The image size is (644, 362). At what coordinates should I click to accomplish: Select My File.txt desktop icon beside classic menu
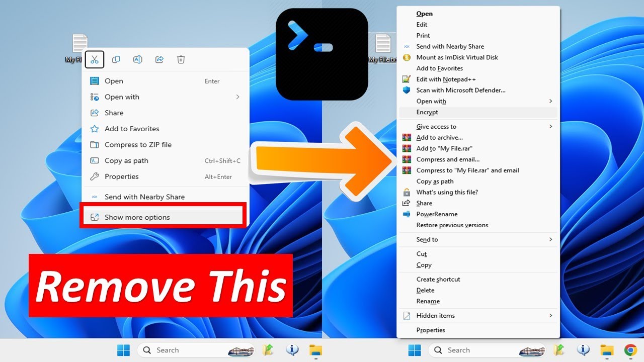[383, 49]
